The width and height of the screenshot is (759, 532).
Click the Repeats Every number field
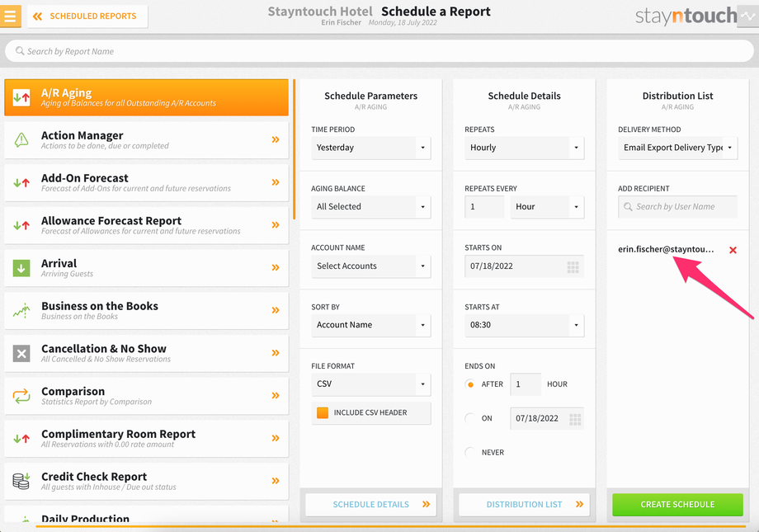(x=484, y=207)
